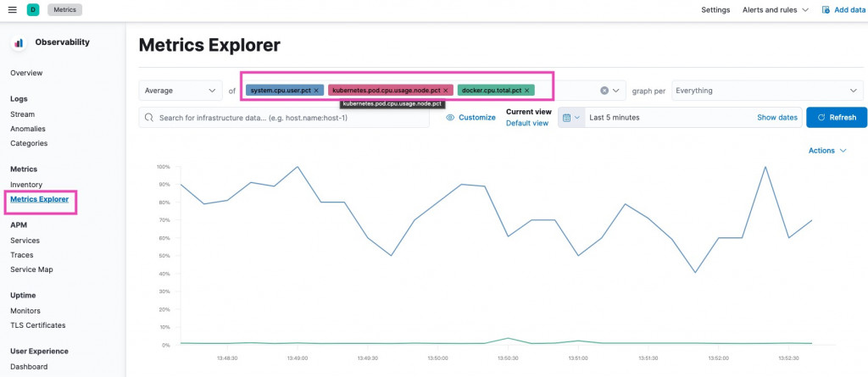The width and height of the screenshot is (868, 377).
Task: Focus the infrastructure data search field
Action: 284,118
